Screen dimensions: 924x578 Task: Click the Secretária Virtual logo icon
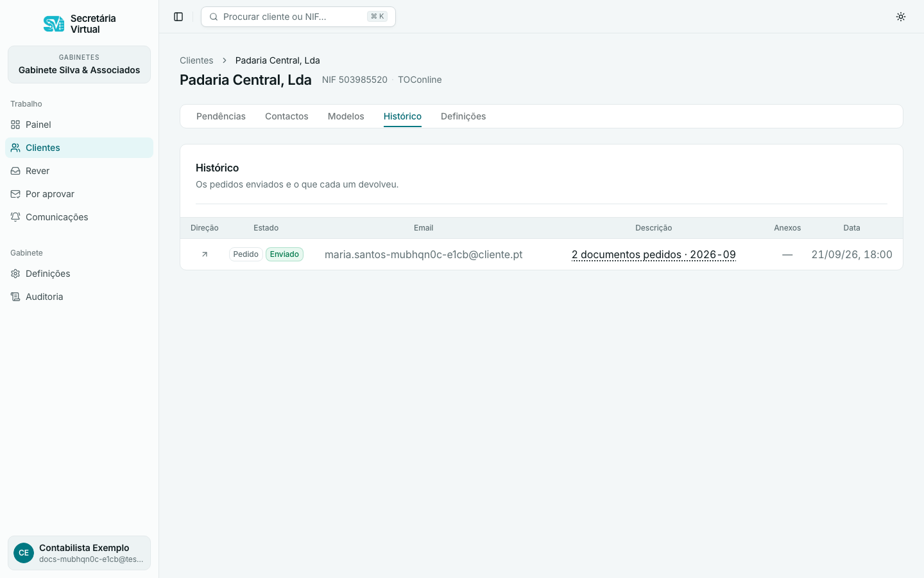point(54,24)
